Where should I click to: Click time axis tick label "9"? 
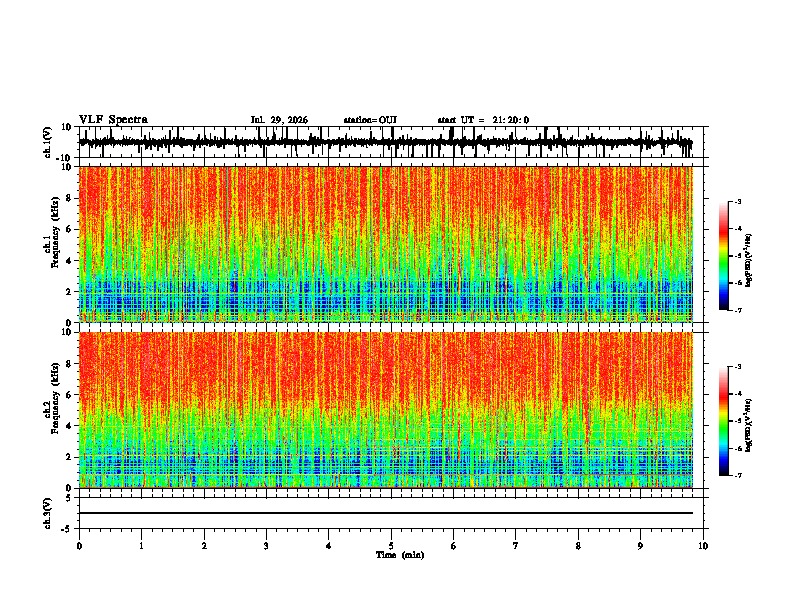[640, 546]
